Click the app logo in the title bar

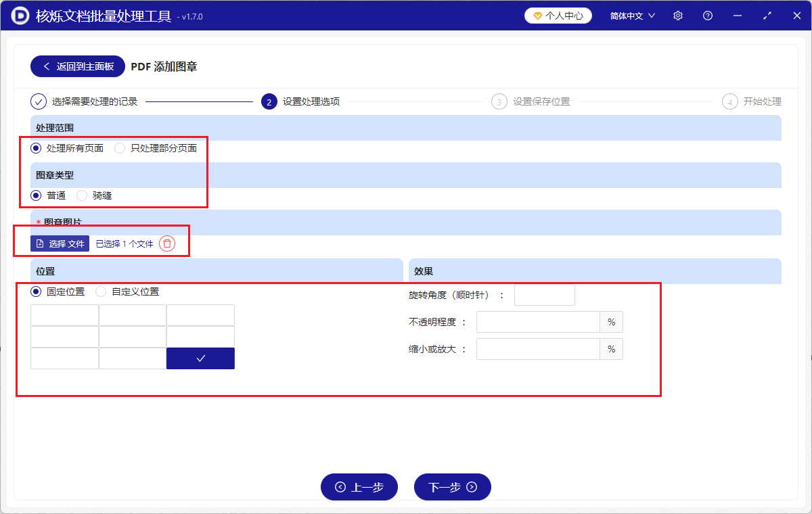(19, 15)
